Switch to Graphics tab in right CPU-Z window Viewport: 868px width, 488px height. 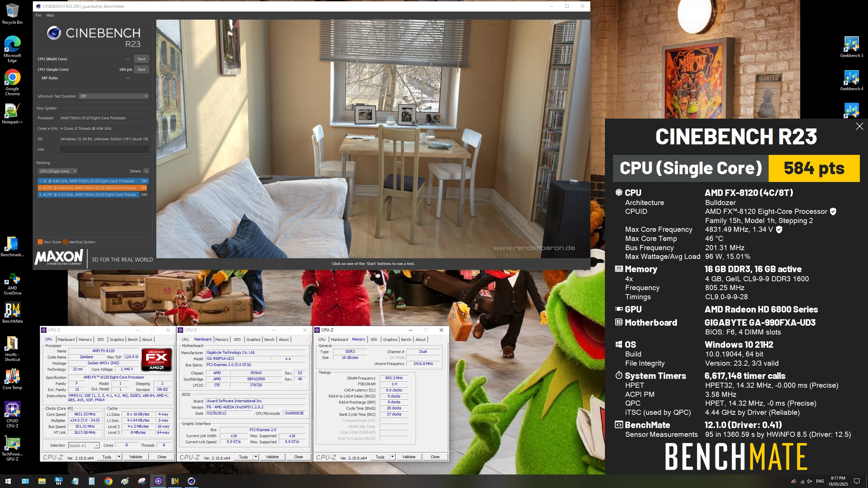point(390,340)
